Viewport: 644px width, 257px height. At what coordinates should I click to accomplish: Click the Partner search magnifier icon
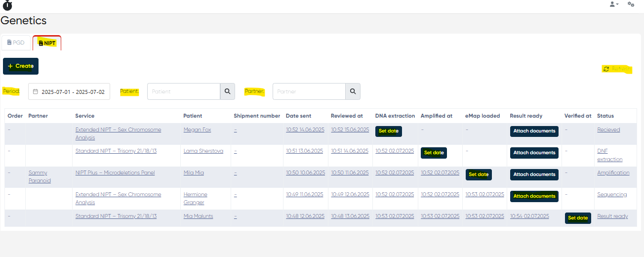coord(353,91)
